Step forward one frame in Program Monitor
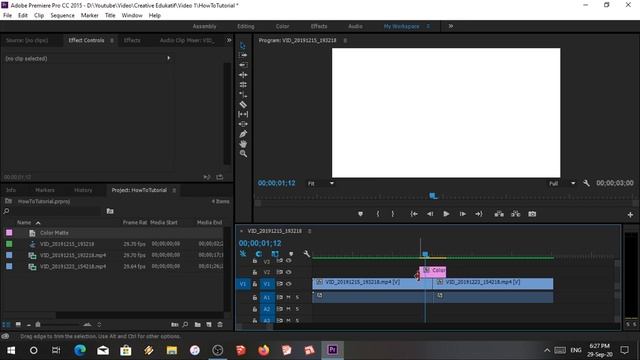Screen dimensions: 640x360 (x=462, y=214)
